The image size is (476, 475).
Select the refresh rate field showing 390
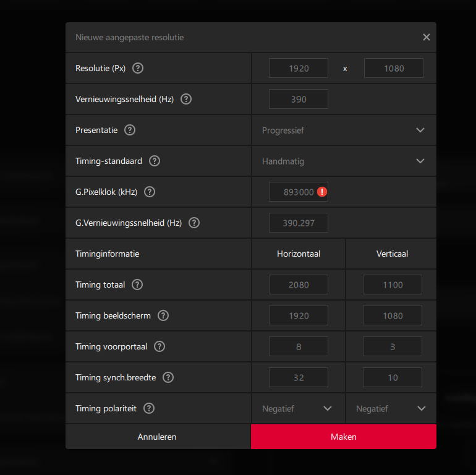click(x=299, y=99)
